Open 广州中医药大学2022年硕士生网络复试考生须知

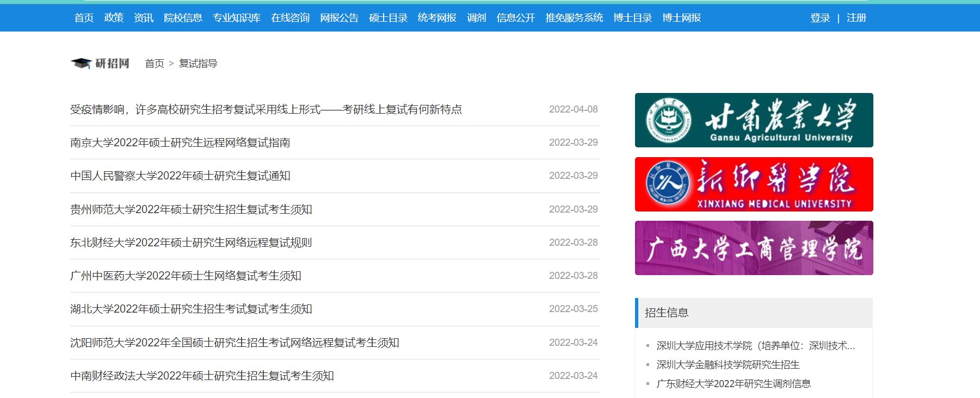[186, 276]
